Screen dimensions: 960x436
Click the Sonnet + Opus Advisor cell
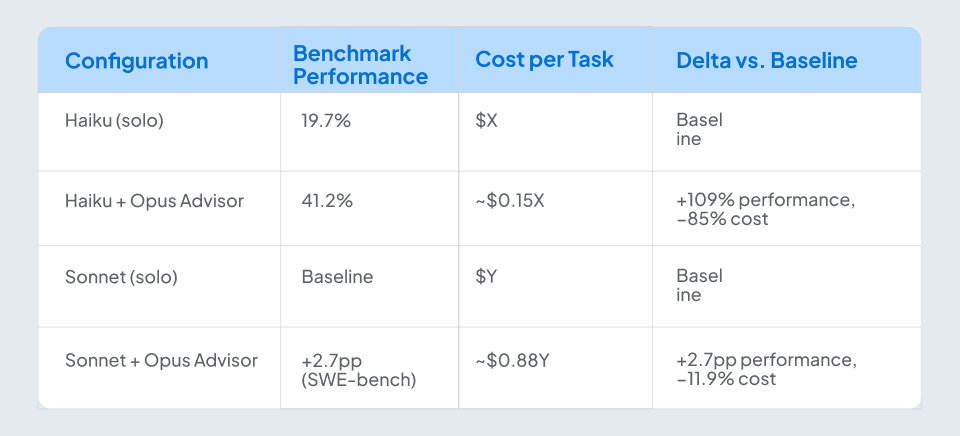[x=161, y=360]
